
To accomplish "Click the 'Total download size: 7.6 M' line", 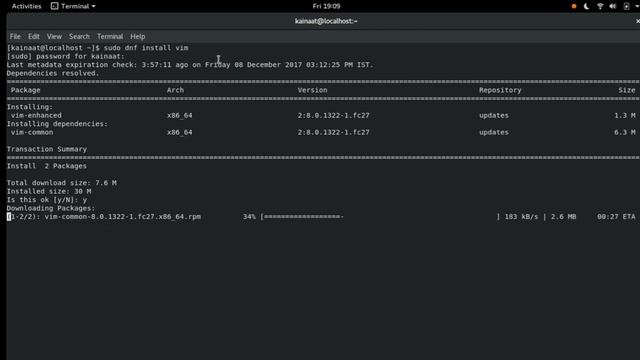I will tap(62, 183).
